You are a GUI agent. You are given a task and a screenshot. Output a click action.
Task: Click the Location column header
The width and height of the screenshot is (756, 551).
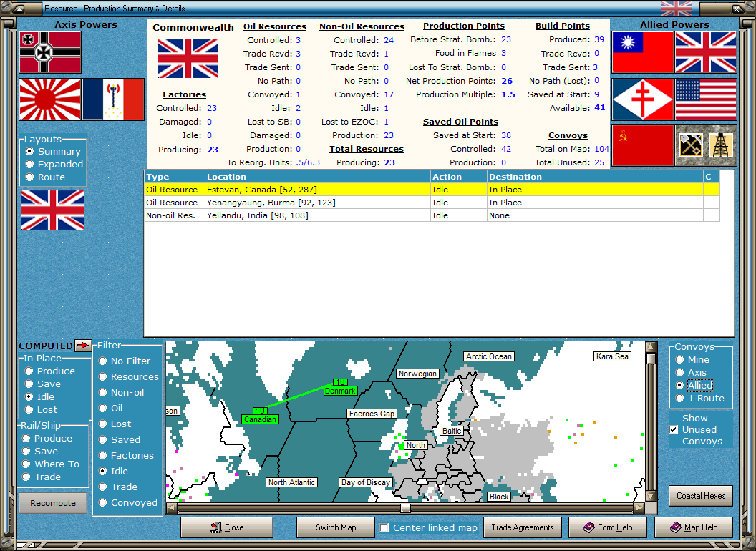pos(318,177)
